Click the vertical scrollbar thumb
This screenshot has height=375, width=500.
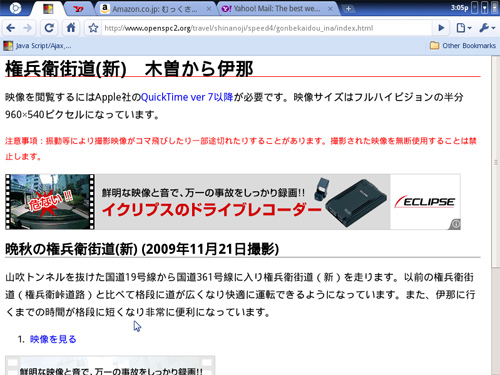(496, 162)
